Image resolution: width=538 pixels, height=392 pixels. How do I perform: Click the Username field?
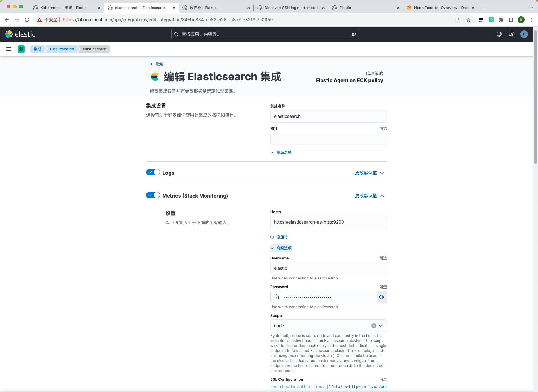point(328,268)
